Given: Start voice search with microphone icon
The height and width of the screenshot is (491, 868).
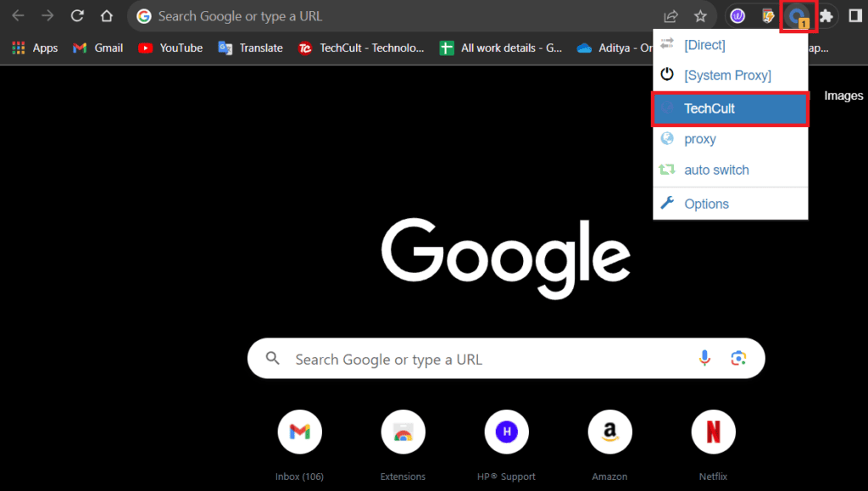Looking at the screenshot, I should [x=704, y=359].
